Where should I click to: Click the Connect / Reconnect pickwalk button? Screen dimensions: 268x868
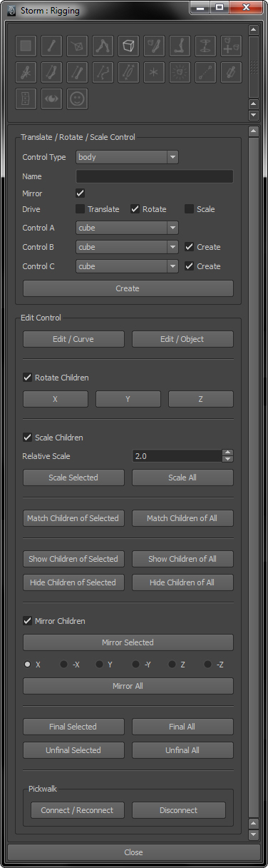pos(78,810)
